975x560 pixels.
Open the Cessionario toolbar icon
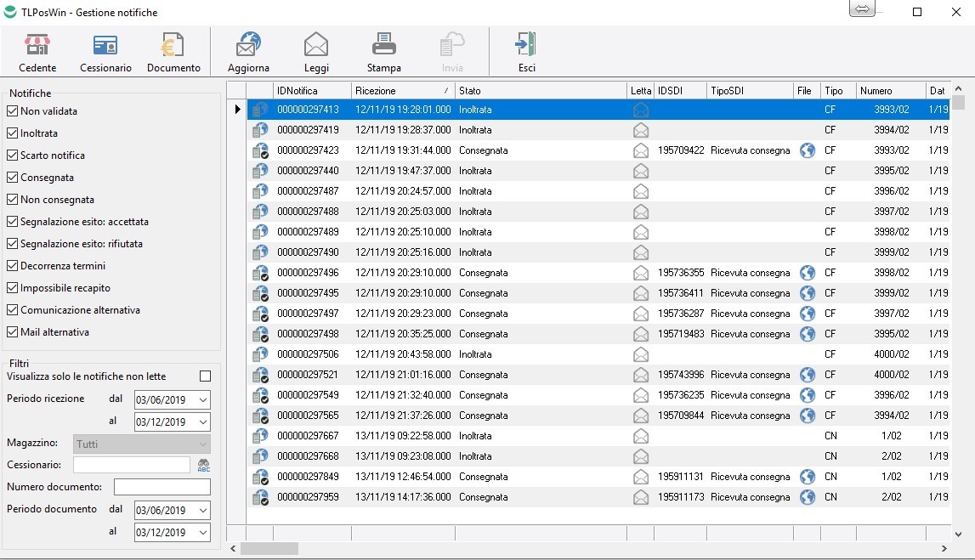(105, 46)
